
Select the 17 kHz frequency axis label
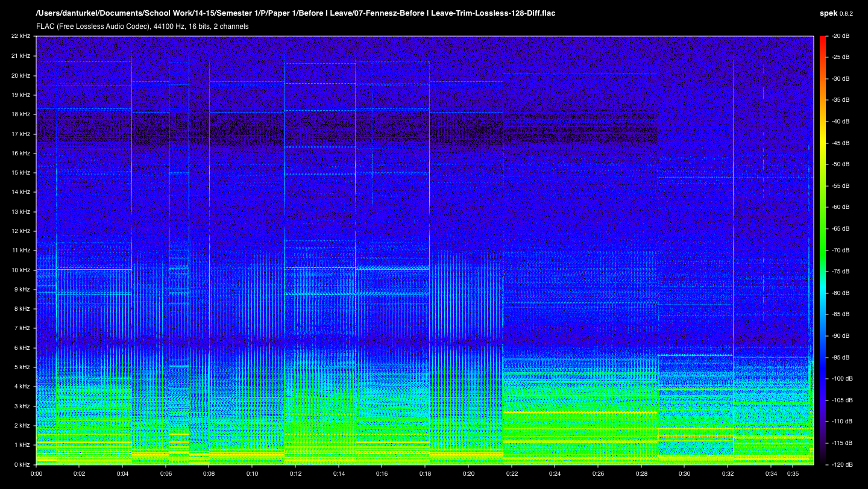(x=20, y=134)
